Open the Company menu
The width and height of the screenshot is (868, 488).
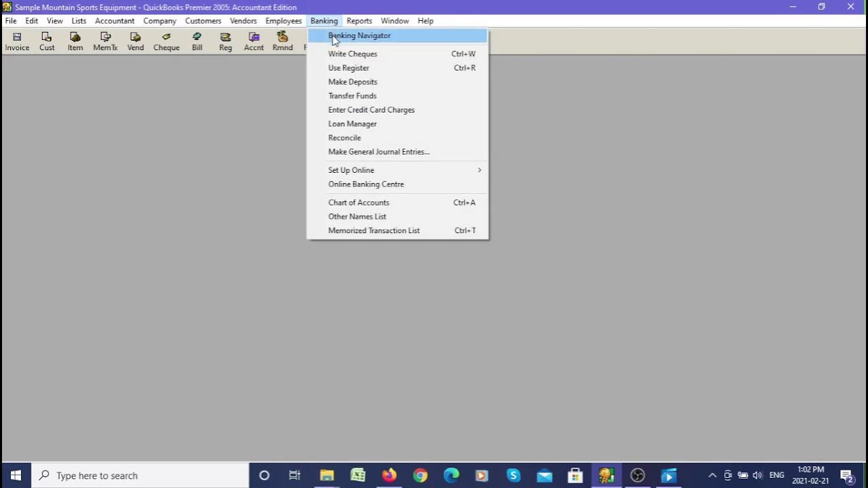click(x=160, y=21)
